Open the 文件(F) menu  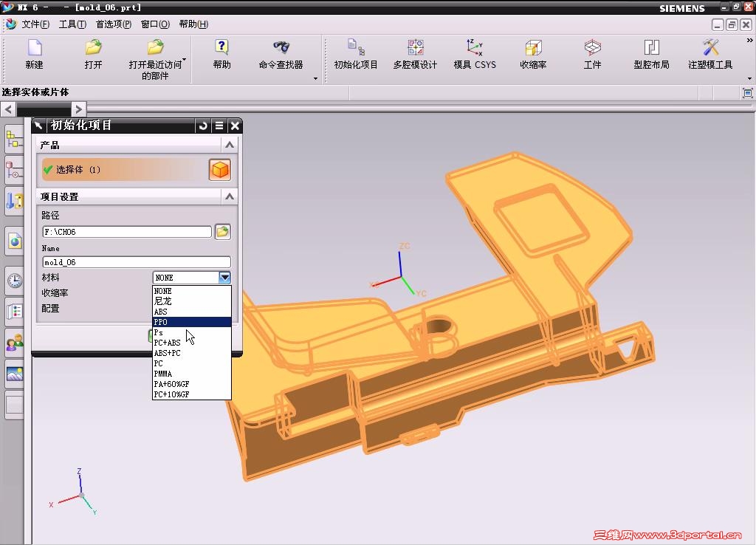click(x=35, y=24)
